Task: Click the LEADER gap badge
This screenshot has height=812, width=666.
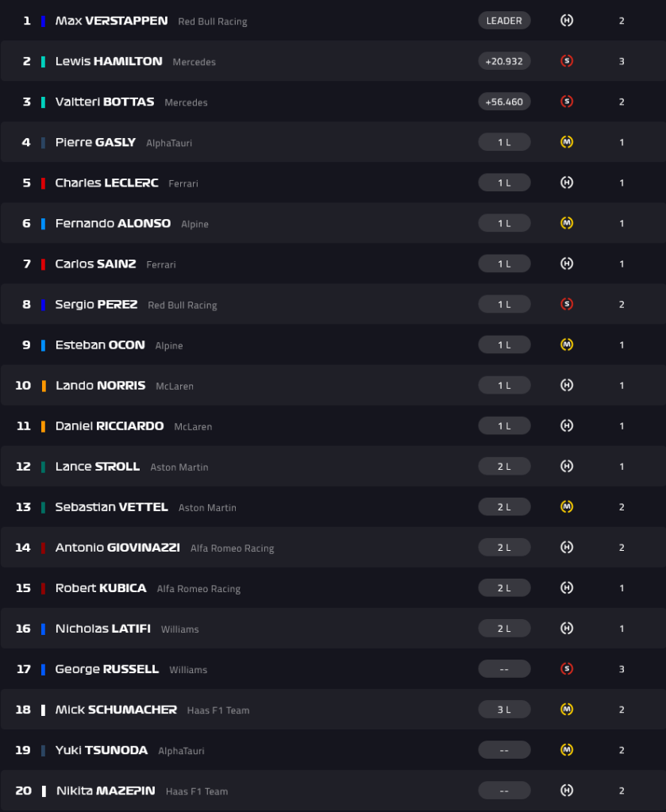Action: [504, 21]
